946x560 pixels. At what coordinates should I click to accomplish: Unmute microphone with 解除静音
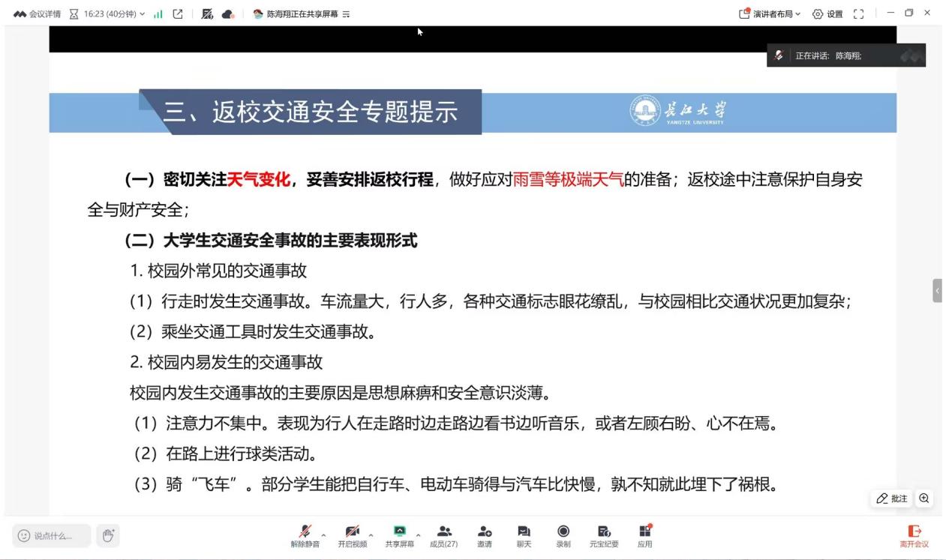click(305, 535)
